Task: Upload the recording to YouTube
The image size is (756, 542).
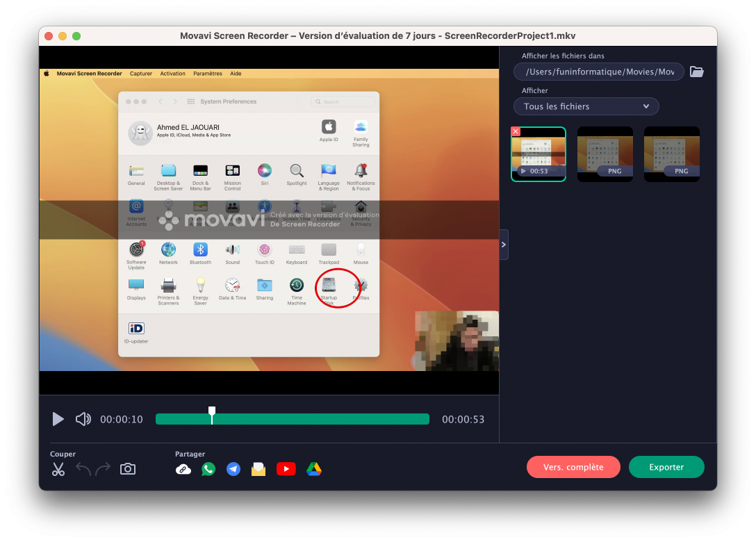Action: 286,469
